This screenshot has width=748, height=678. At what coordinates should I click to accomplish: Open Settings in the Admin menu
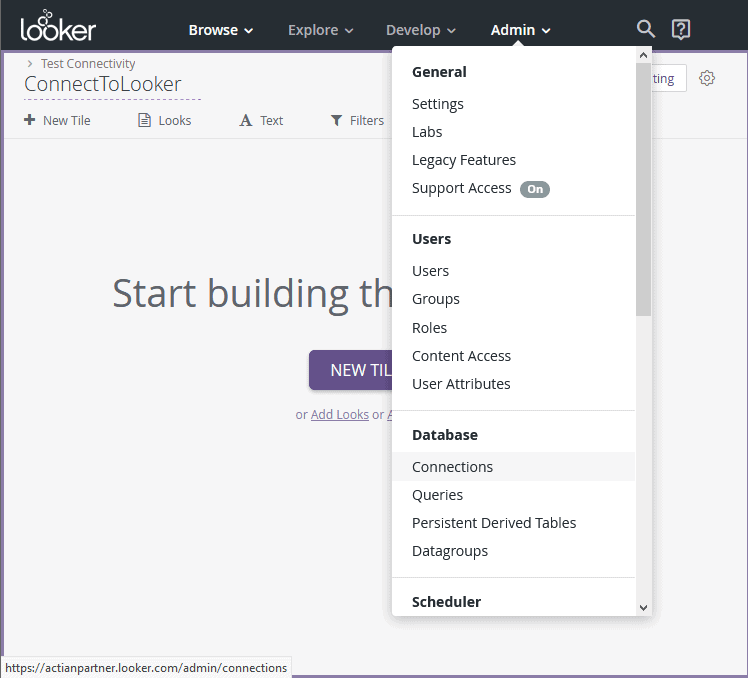(513, 104)
